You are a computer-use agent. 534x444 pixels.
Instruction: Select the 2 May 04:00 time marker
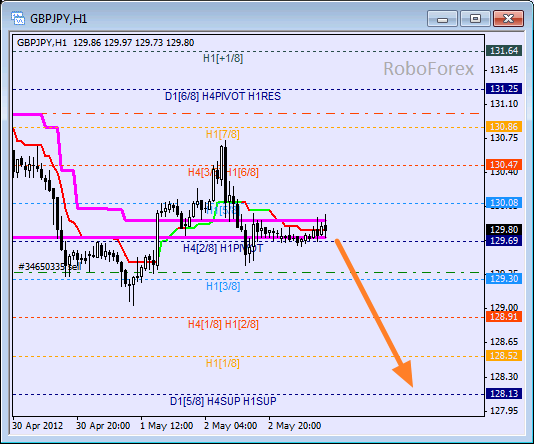[231, 426]
